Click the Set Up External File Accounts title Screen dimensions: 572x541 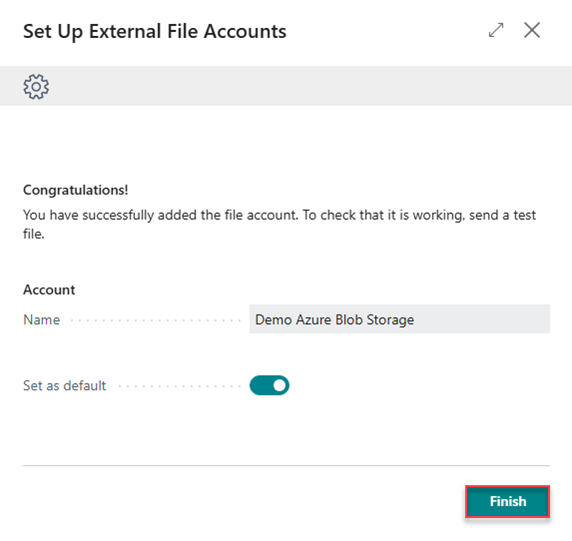[155, 31]
